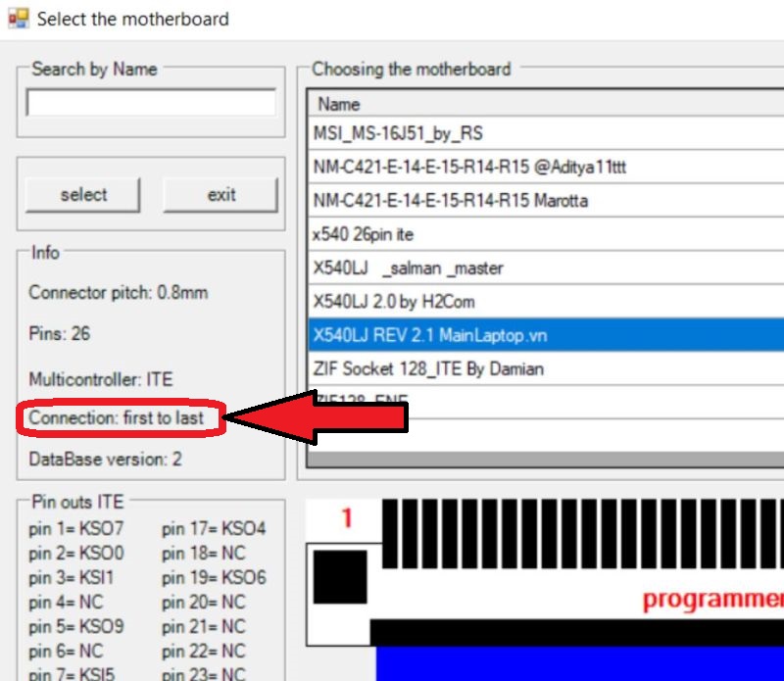Click the Name column header
Viewport: 784px width, 681px height.
click(x=339, y=104)
